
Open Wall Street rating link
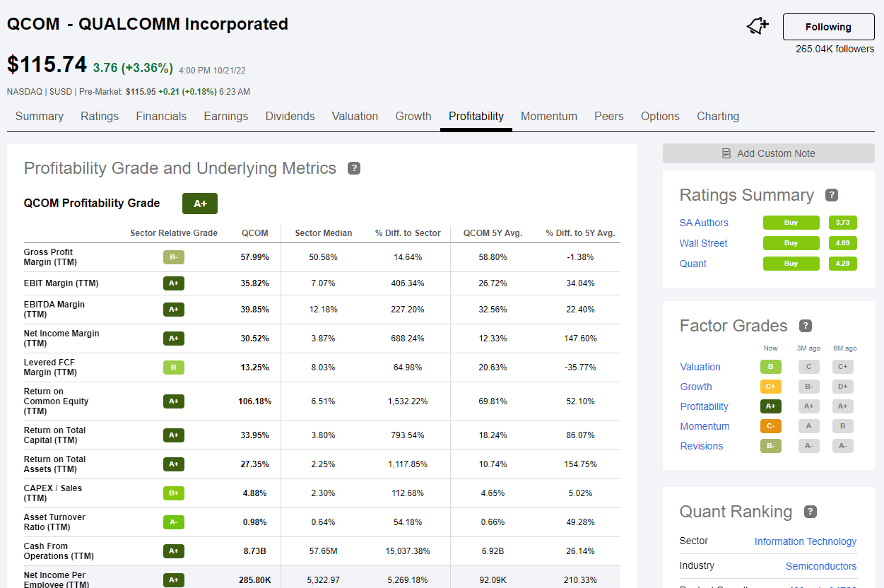[x=704, y=243]
